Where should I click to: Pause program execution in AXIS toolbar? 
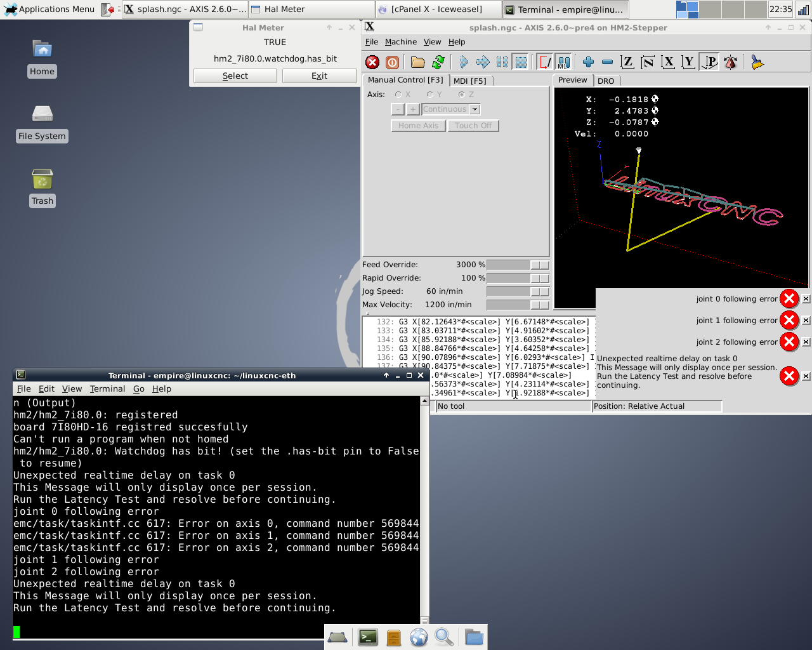(502, 62)
